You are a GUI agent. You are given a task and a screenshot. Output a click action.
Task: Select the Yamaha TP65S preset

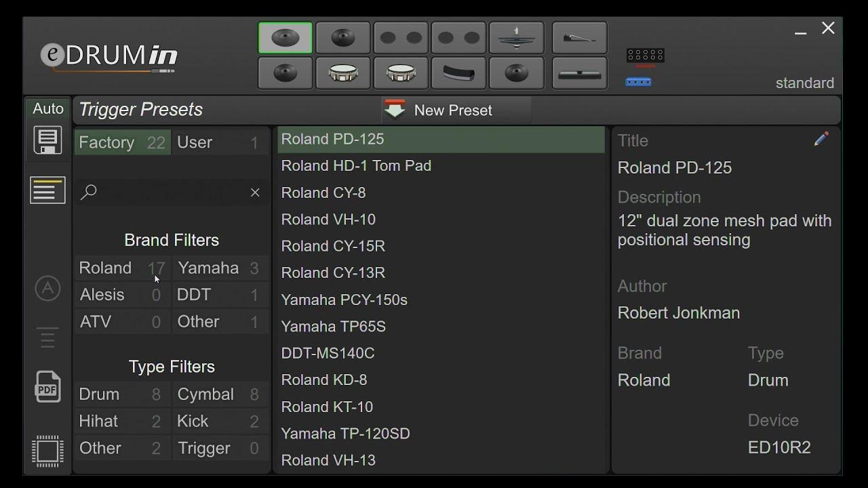pos(441,326)
